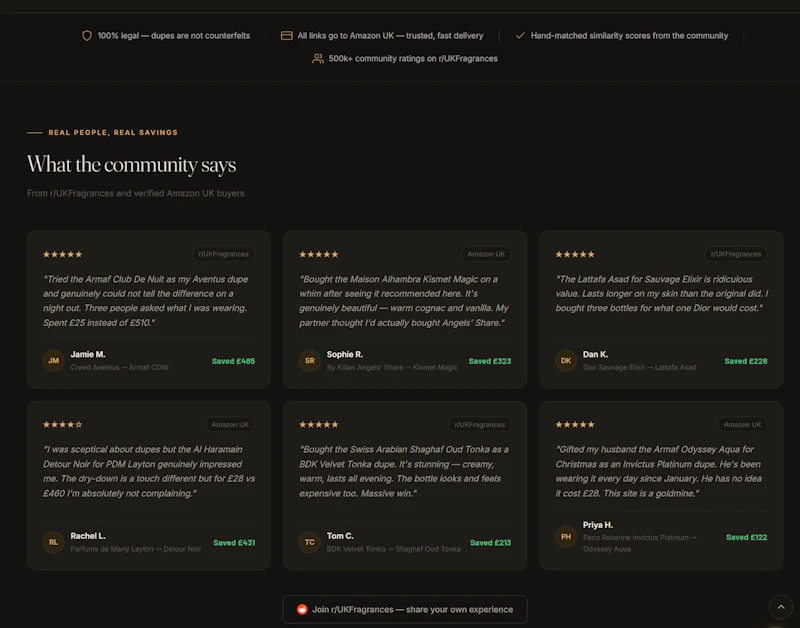Click 'All links go to Amazon UK' text
Image resolution: width=800 pixels, height=628 pixels.
point(346,36)
